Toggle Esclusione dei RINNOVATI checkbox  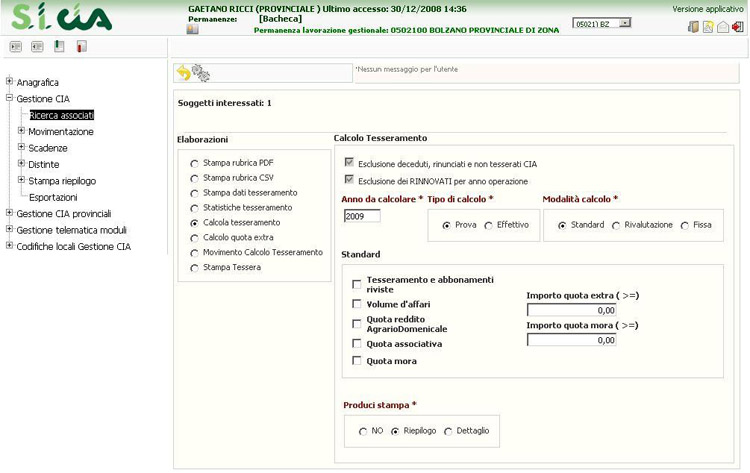[349, 180]
